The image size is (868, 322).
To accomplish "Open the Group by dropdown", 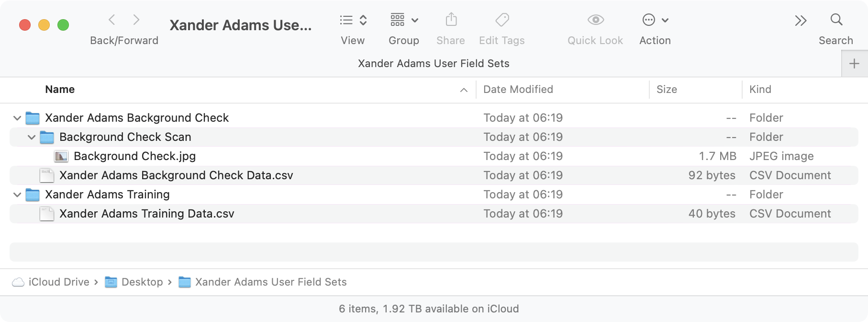I will [x=404, y=20].
